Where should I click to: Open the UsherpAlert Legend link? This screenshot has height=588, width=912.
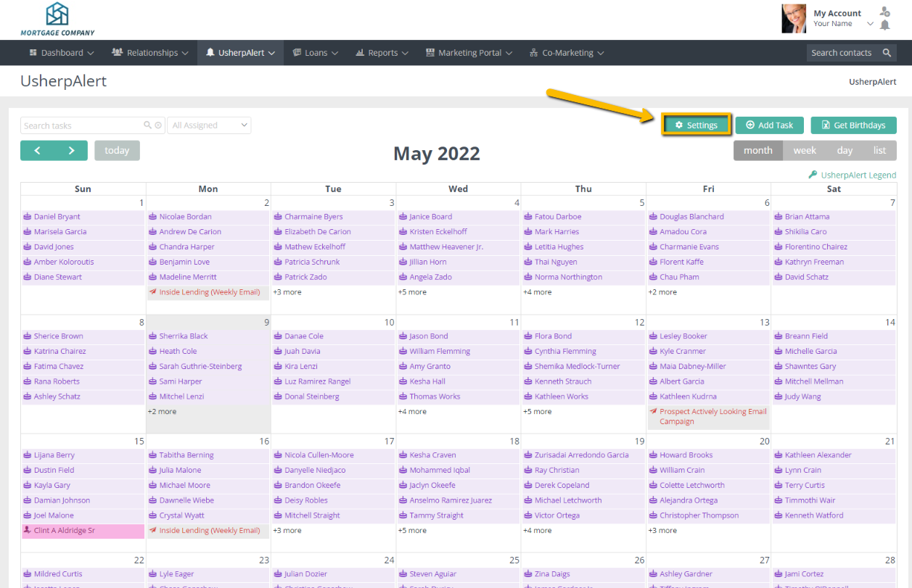[853, 175]
